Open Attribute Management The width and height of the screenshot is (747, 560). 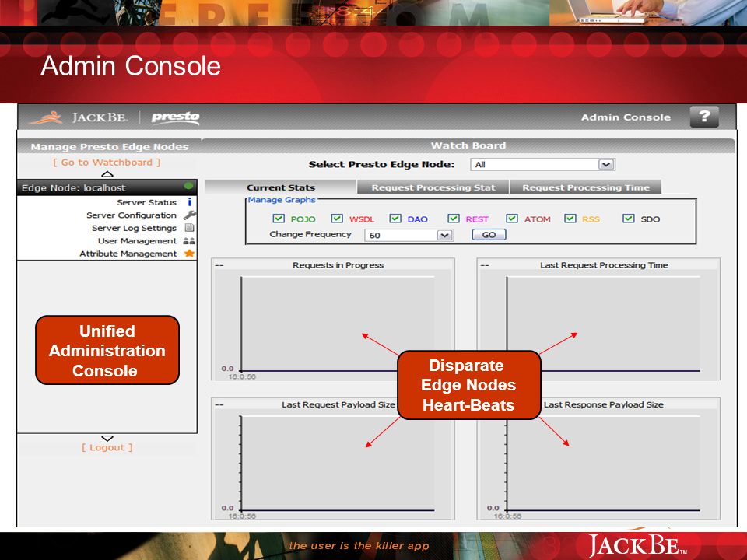(x=128, y=254)
